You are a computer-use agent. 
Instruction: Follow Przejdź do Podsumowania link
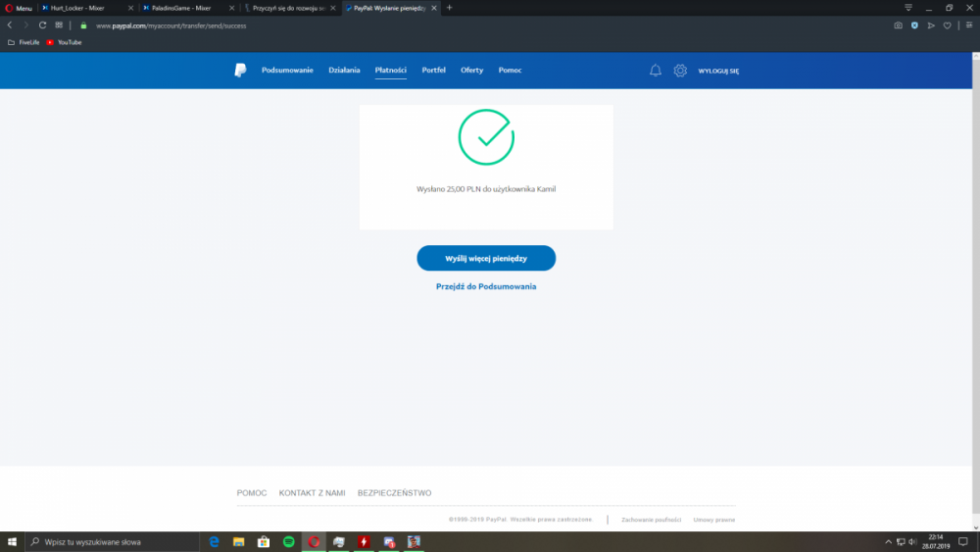pos(486,286)
